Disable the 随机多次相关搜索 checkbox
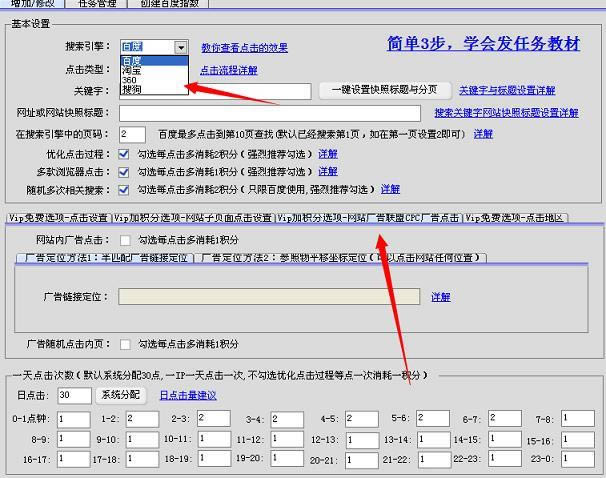 point(124,189)
